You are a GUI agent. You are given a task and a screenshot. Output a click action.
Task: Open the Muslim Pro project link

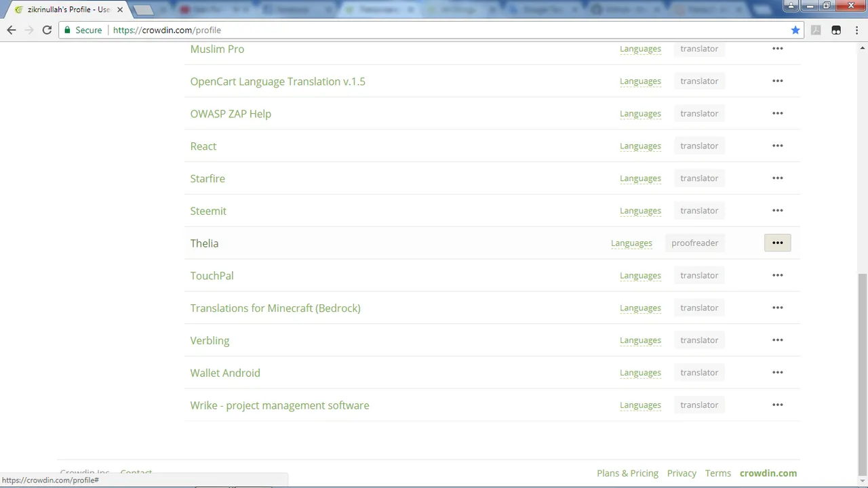pos(217,49)
